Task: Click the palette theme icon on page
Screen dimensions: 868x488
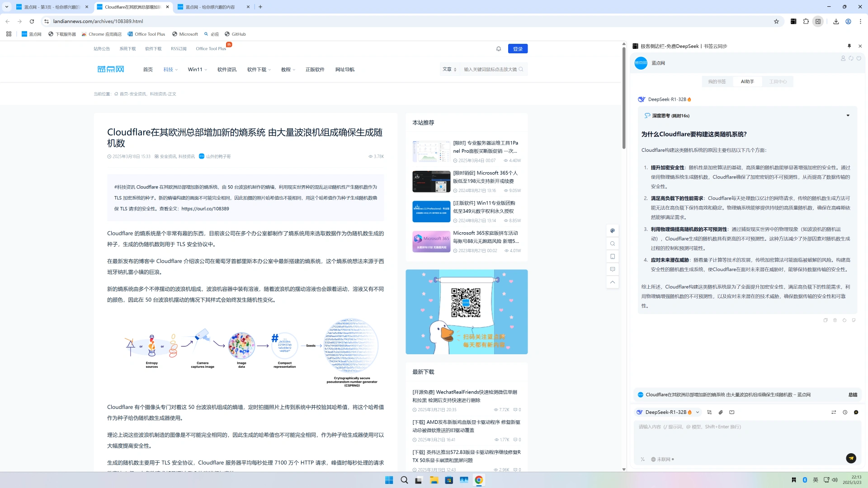Action: (613, 230)
